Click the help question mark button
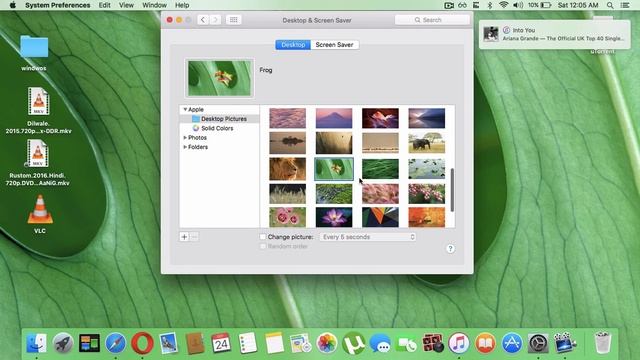 (450, 249)
